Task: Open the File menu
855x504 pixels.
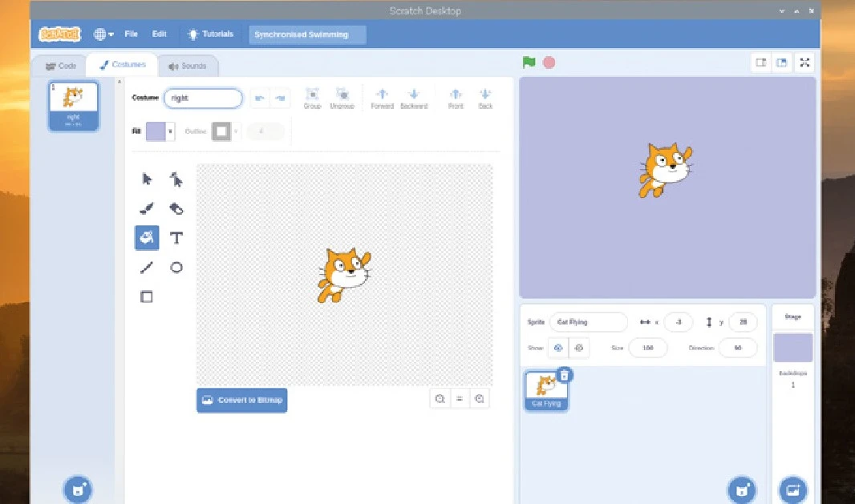Action: click(x=132, y=34)
